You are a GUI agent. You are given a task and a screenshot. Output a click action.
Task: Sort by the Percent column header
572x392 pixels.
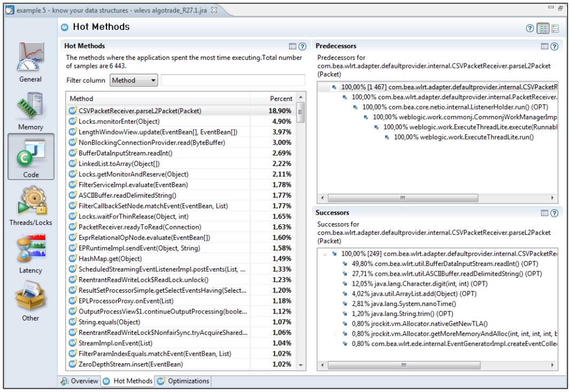273,99
